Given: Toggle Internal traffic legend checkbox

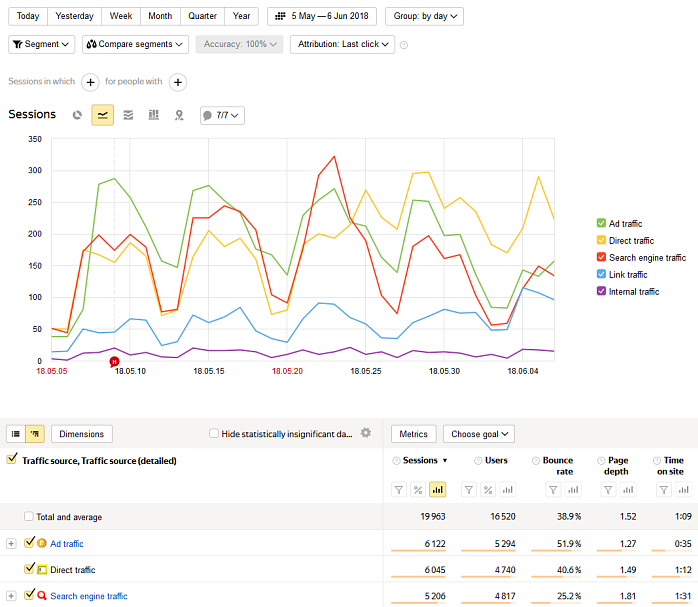Looking at the screenshot, I should click(601, 291).
